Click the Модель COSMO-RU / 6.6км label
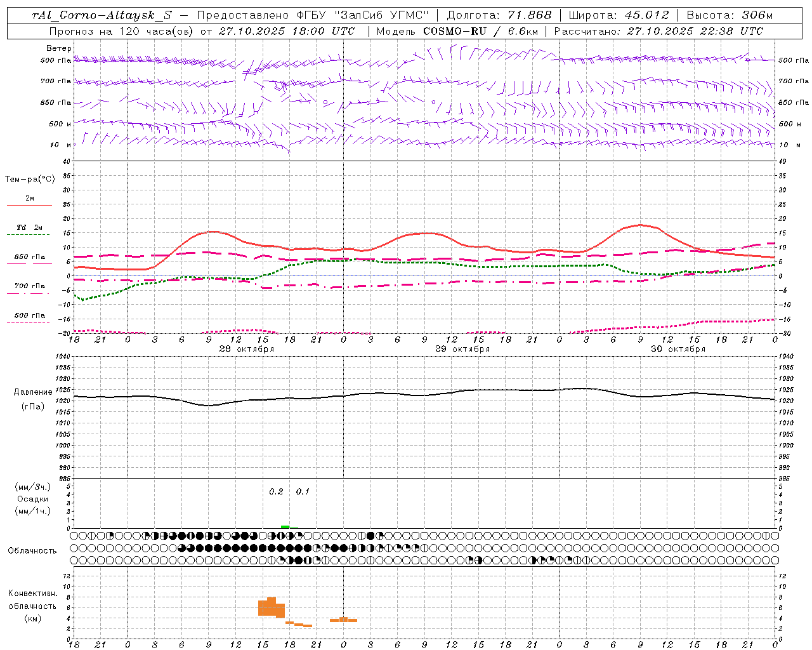Screen dimensions: 812x650 click(x=457, y=30)
